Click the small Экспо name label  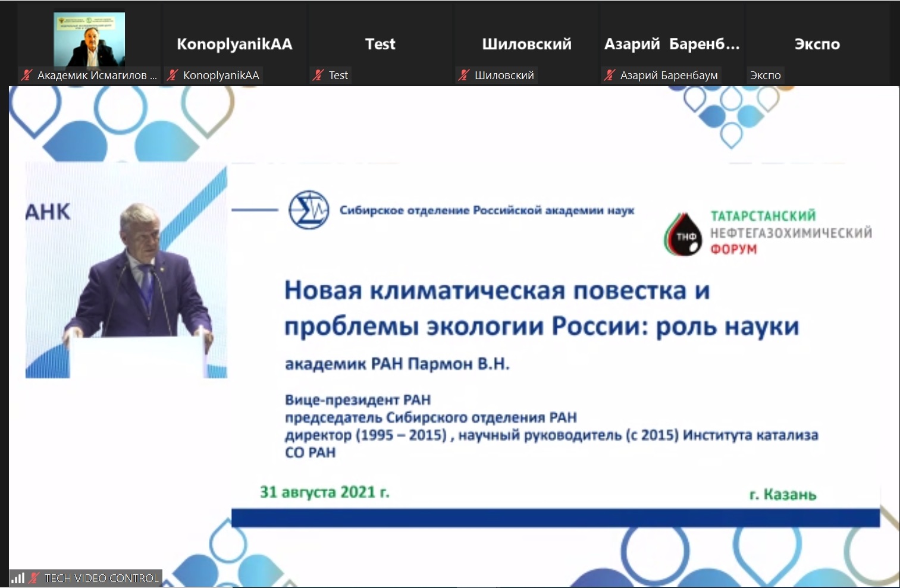pyautogui.click(x=765, y=76)
